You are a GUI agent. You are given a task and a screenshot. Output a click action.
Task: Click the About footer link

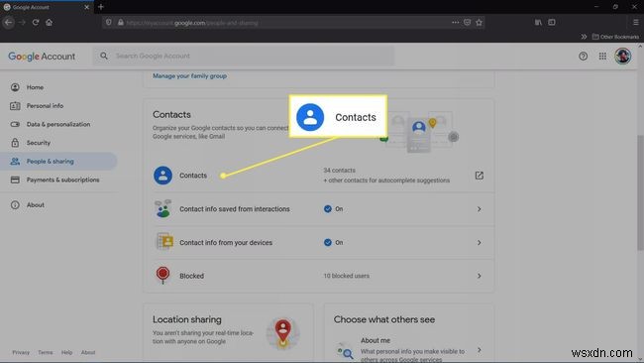click(x=88, y=352)
